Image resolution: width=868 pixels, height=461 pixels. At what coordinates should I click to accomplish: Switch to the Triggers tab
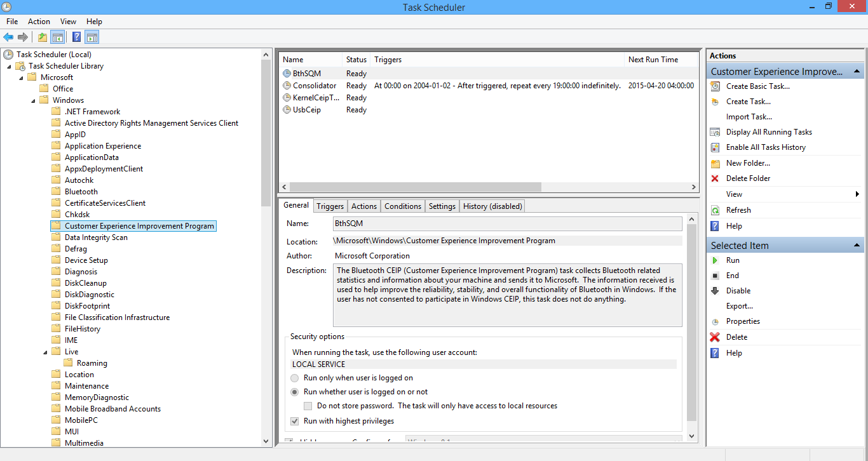pyautogui.click(x=330, y=206)
